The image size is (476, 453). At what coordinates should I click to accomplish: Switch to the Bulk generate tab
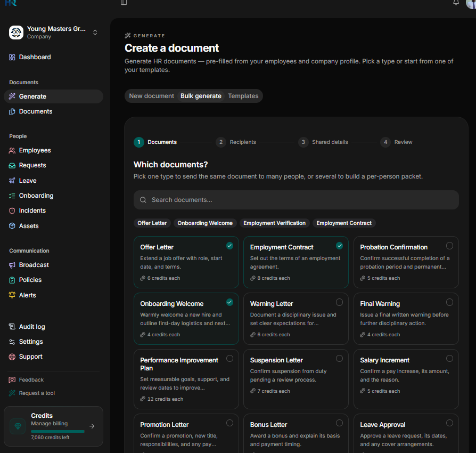(201, 96)
